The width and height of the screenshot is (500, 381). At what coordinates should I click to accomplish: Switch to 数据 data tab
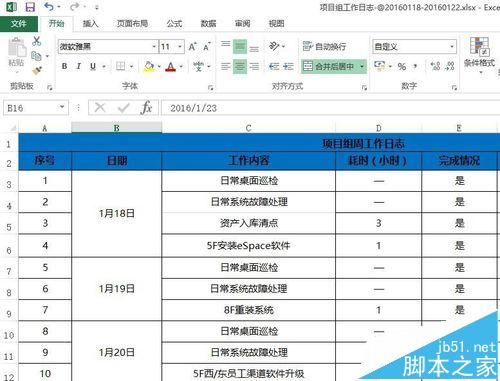[208, 23]
